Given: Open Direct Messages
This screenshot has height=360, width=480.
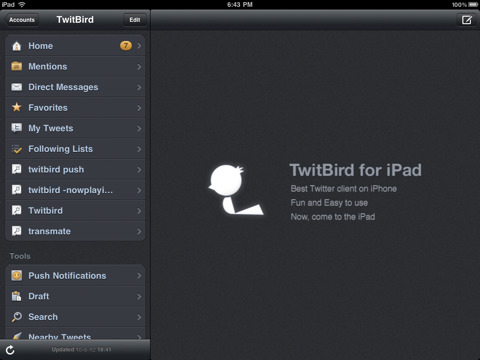Looking at the screenshot, I should click(x=75, y=87).
